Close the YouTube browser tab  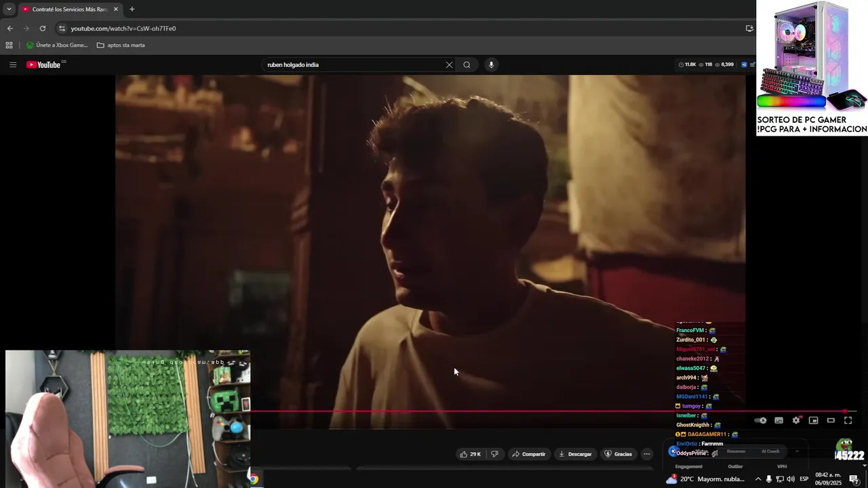115,9
